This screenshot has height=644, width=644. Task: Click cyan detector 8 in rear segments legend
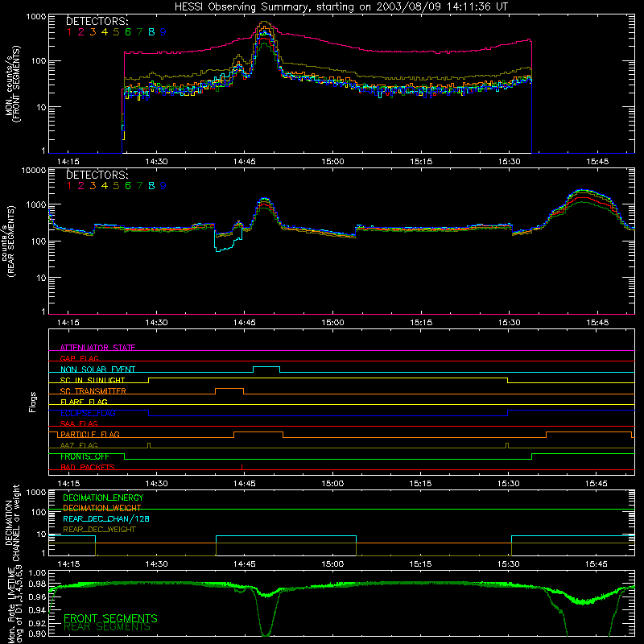(x=151, y=186)
